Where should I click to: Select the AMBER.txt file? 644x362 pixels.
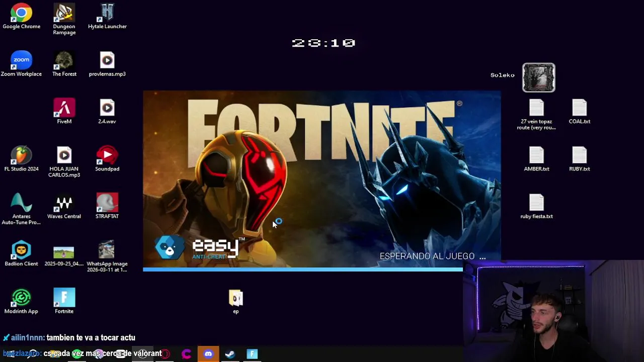(x=536, y=159)
